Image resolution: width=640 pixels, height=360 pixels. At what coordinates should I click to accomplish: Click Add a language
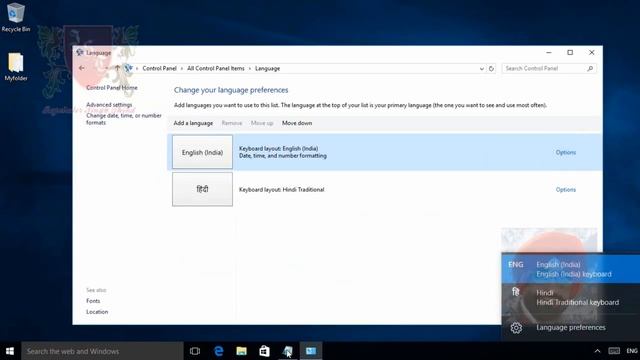[x=193, y=123]
